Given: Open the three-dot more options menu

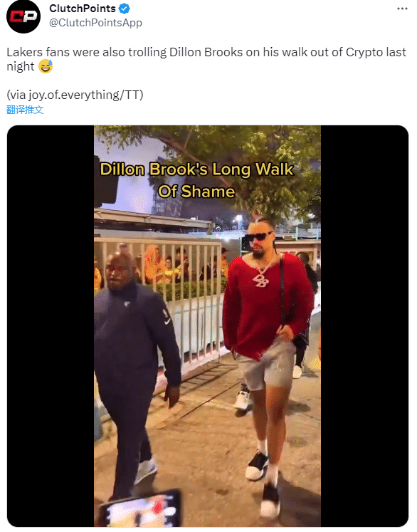Looking at the screenshot, I should coord(402,9).
